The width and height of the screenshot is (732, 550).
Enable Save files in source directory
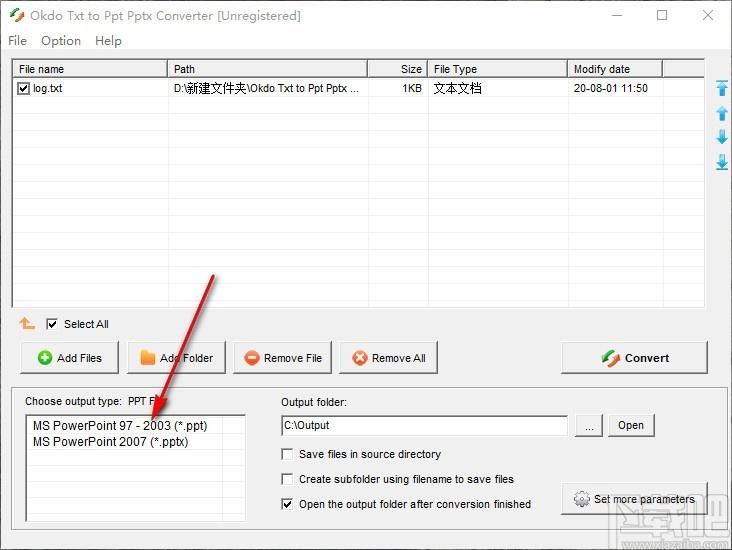point(287,454)
